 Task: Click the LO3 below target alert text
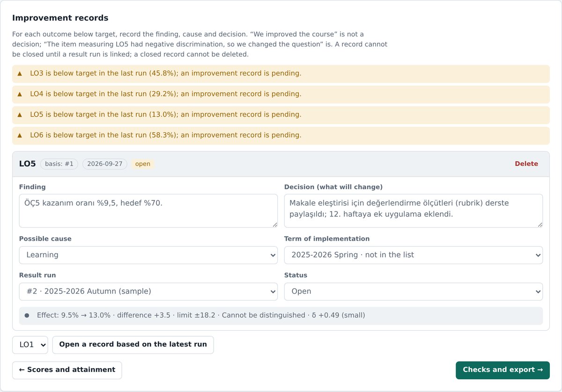click(x=166, y=74)
